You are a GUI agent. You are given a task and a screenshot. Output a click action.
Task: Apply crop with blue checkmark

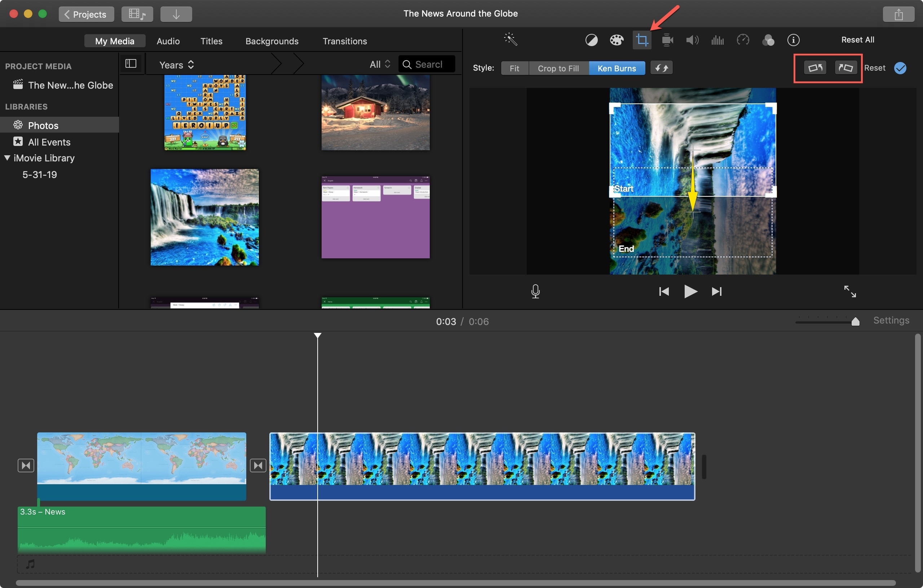tap(900, 68)
